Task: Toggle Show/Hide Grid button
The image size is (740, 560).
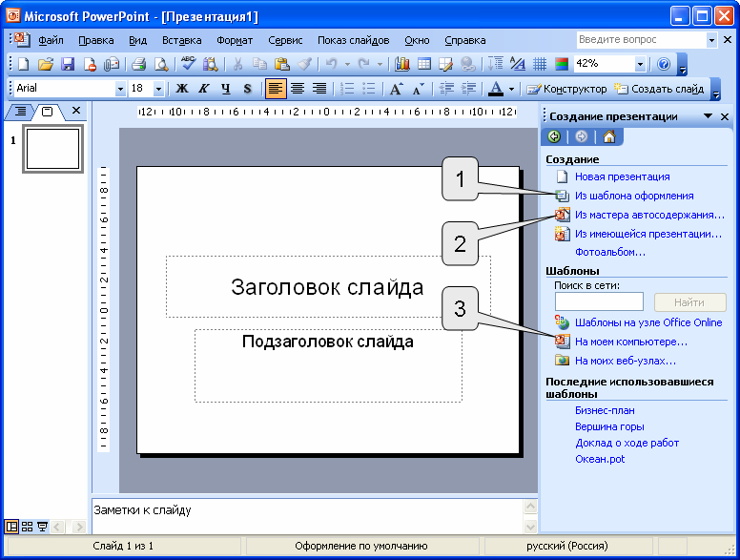Action: (x=540, y=64)
